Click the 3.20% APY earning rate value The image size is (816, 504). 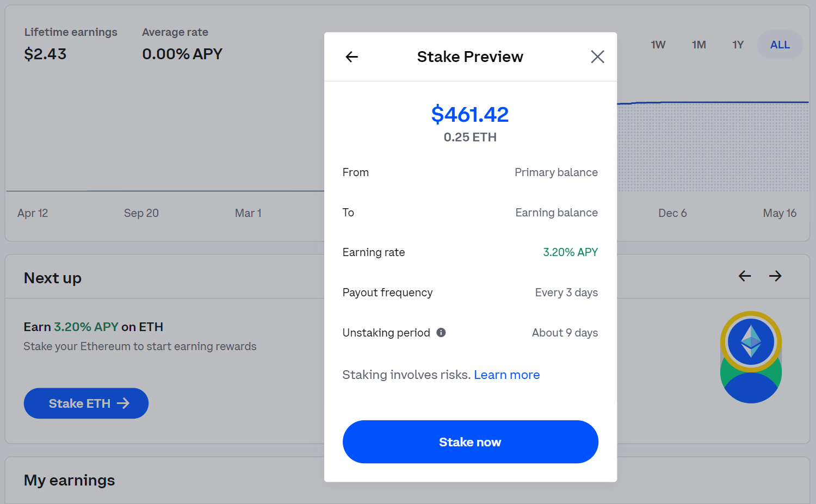[x=570, y=252]
